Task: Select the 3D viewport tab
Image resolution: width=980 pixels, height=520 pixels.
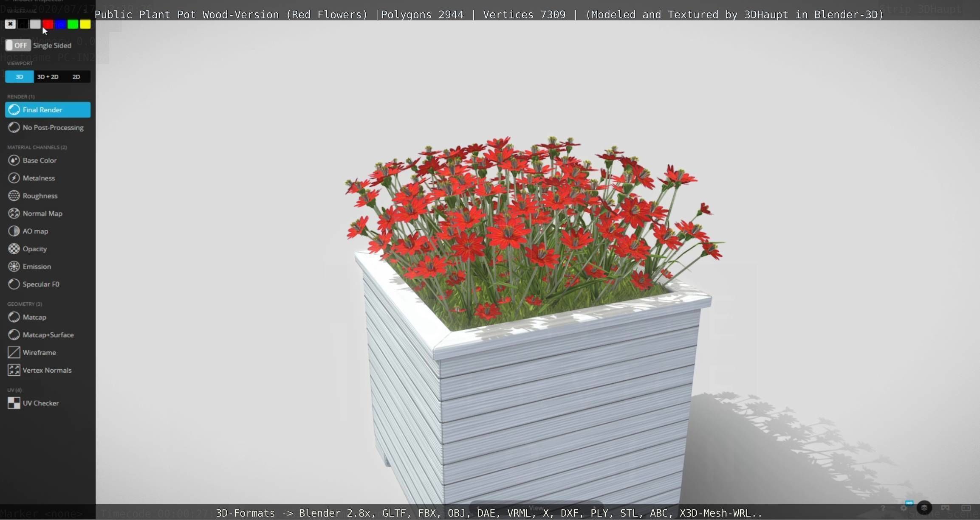Action: [19, 77]
